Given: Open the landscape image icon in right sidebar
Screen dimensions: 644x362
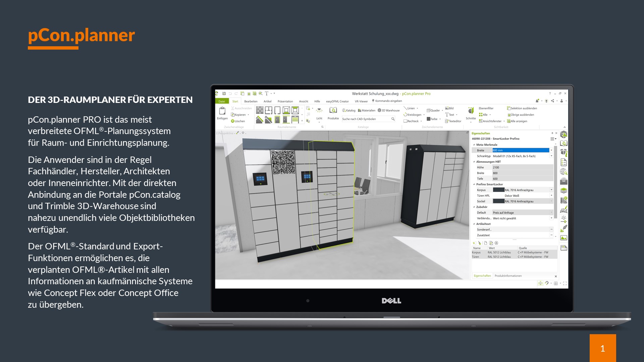Looking at the screenshot, I should tap(564, 238).
